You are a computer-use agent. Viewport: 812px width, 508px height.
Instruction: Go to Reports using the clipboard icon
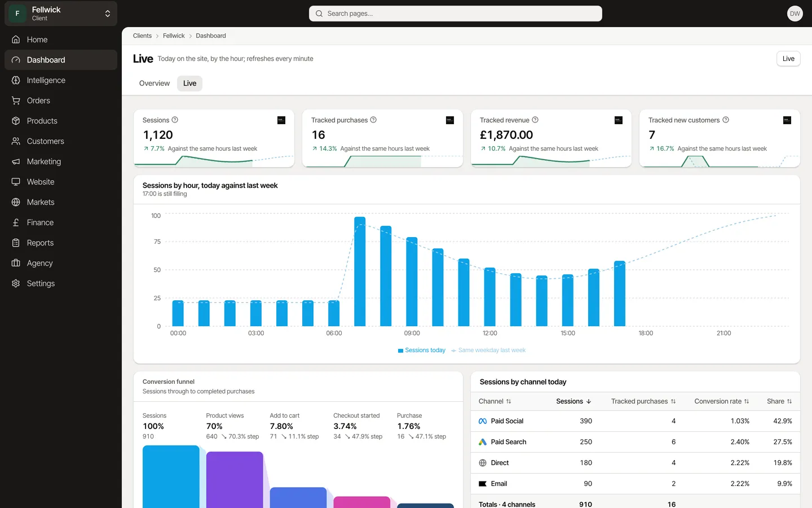coord(16,243)
